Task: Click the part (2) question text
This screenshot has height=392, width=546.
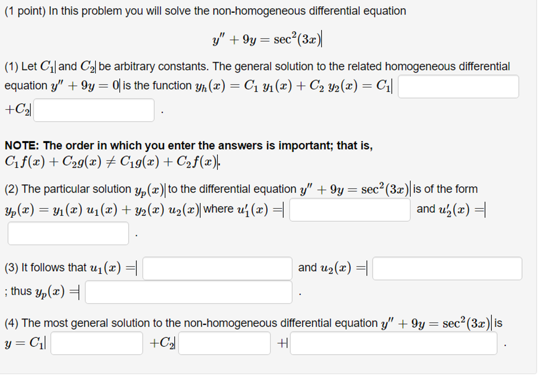Action: click(x=240, y=188)
